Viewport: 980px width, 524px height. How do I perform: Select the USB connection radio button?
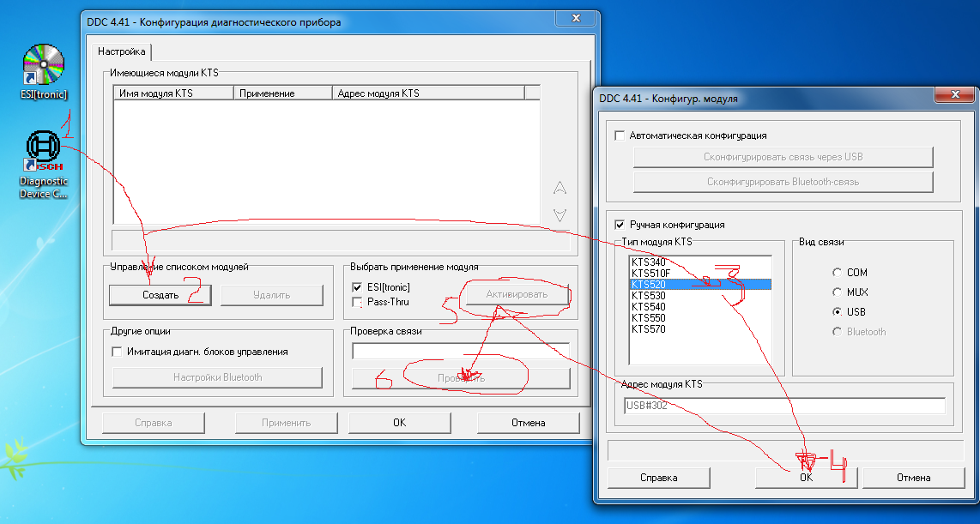click(837, 311)
